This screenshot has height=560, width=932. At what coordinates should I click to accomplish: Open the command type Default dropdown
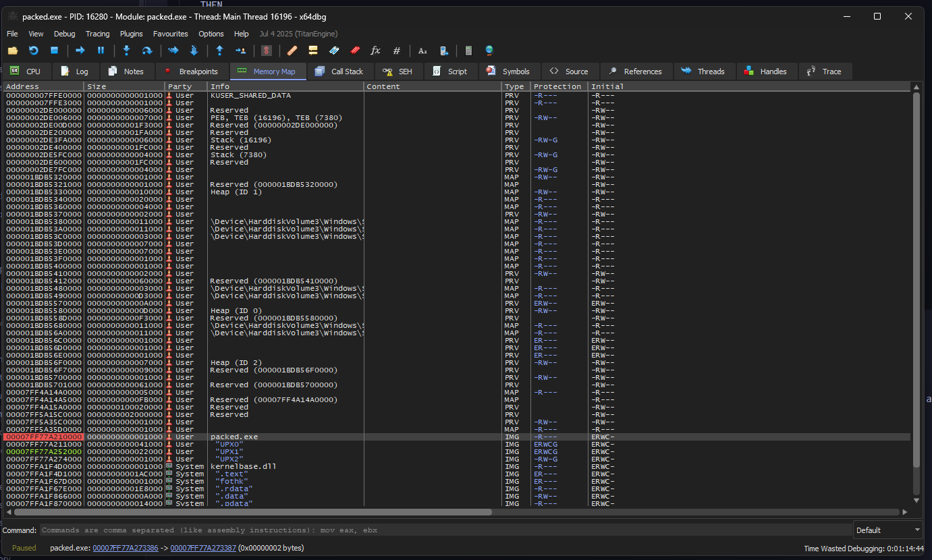[887, 530]
